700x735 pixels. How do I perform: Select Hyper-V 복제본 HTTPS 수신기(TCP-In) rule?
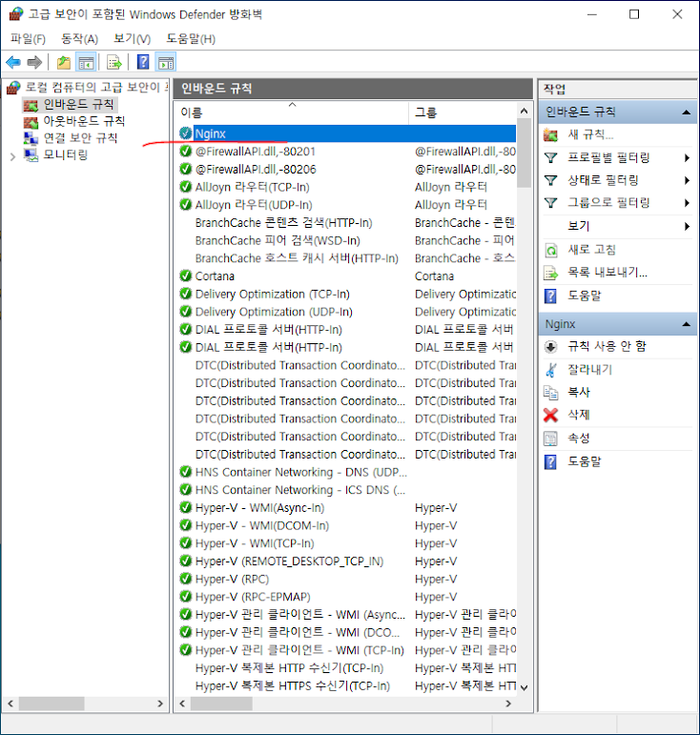coord(347,685)
